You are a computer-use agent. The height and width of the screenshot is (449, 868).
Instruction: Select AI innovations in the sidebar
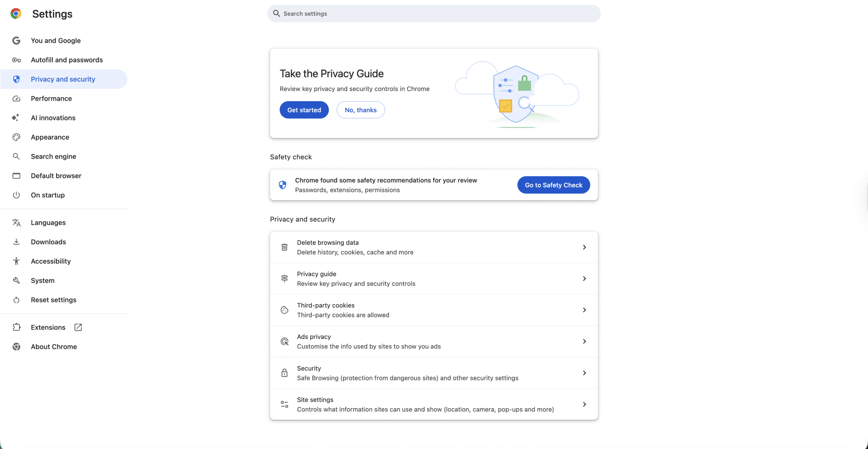[53, 118]
